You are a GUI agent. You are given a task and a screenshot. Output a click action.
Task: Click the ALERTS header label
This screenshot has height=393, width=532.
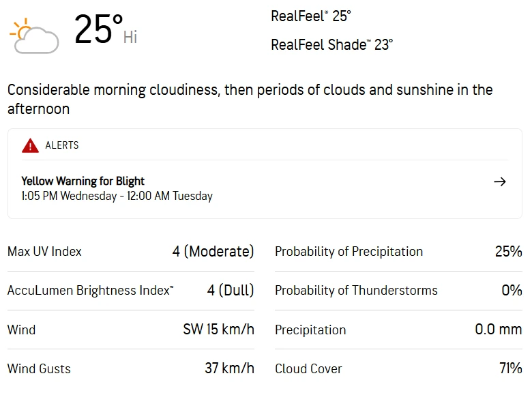point(62,145)
